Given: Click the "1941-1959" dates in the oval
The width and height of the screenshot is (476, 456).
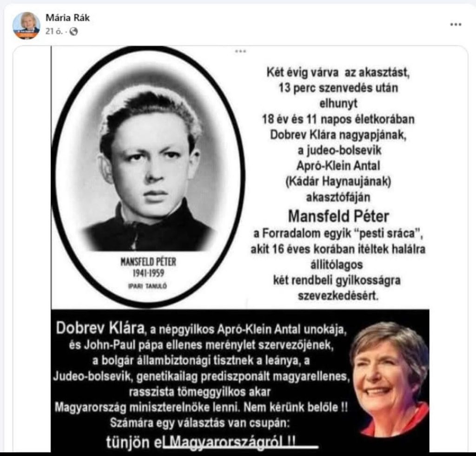Looking at the screenshot, I should (x=148, y=273).
